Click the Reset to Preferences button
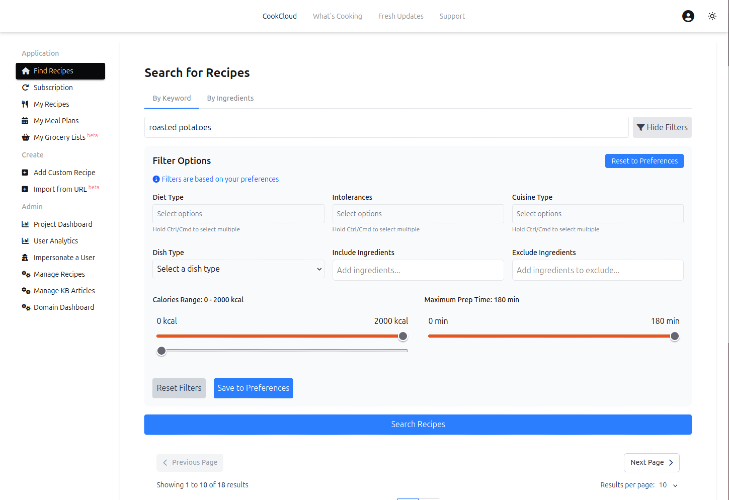Screen dimensions: 729x500 pyautogui.click(x=644, y=161)
